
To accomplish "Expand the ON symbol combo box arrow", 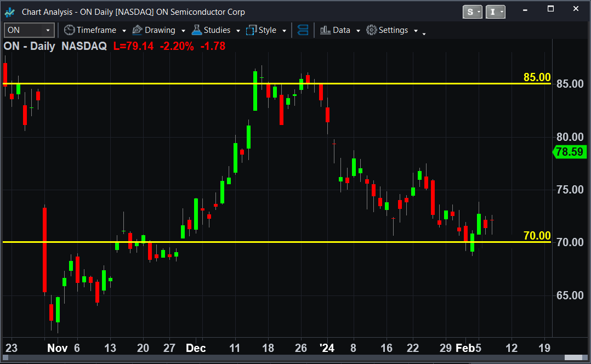I will (x=48, y=30).
